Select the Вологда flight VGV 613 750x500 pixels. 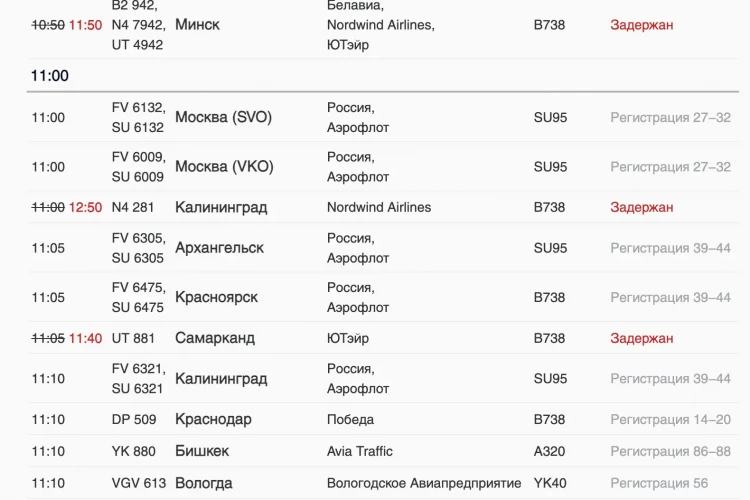(x=383, y=483)
